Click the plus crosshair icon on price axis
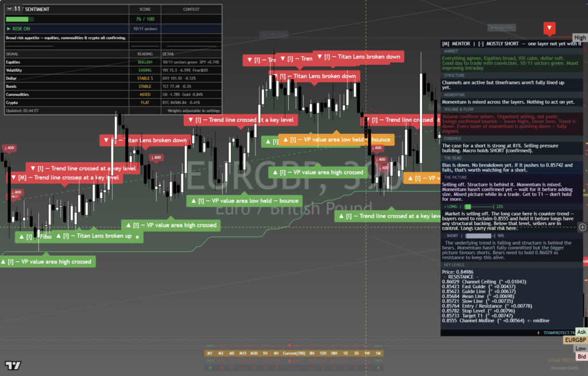The width and height of the screenshot is (588, 376). (582, 227)
